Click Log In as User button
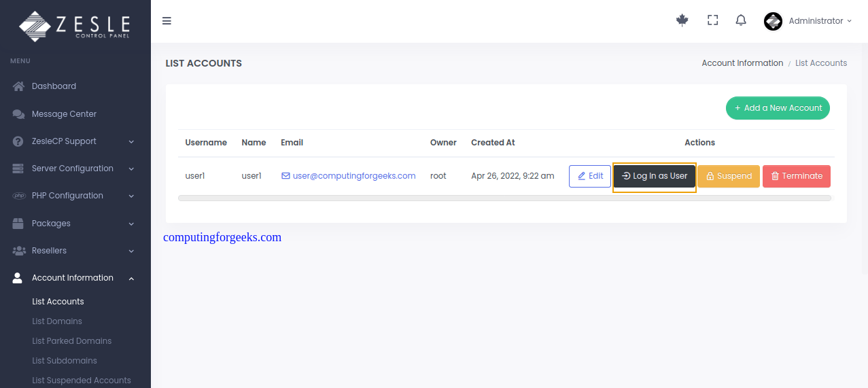Image resolution: width=868 pixels, height=388 pixels. tap(655, 176)
